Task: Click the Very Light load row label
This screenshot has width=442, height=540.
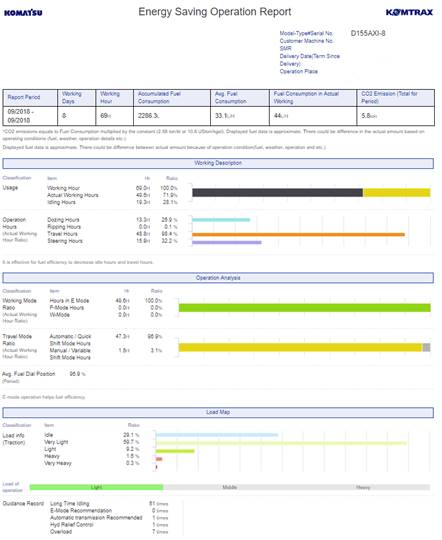Action: point(56,442)
